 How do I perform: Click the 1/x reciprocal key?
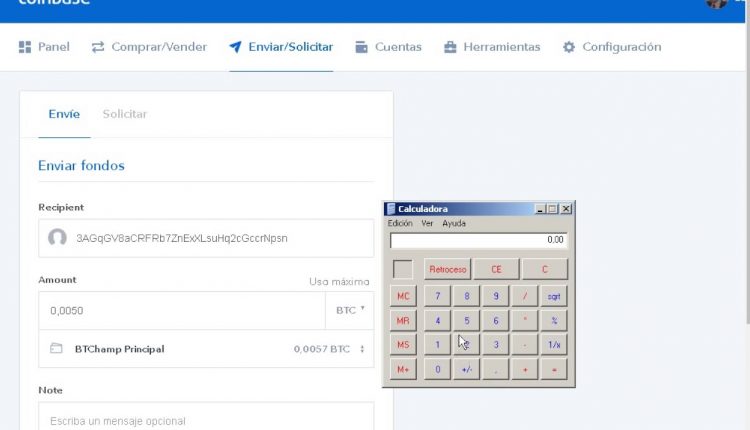[x=554, y=345]
